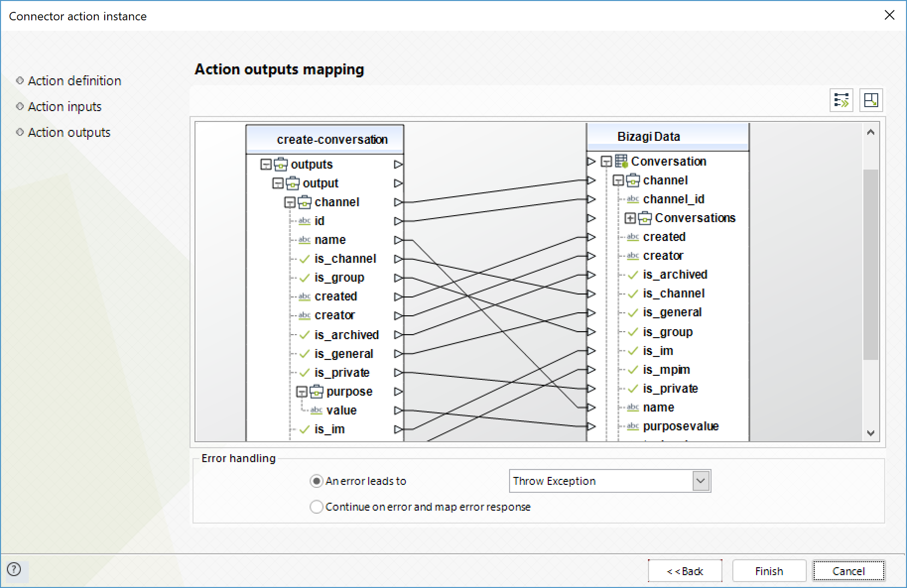Click the output connector arrow of source id
907x588 pixels.
398,221
